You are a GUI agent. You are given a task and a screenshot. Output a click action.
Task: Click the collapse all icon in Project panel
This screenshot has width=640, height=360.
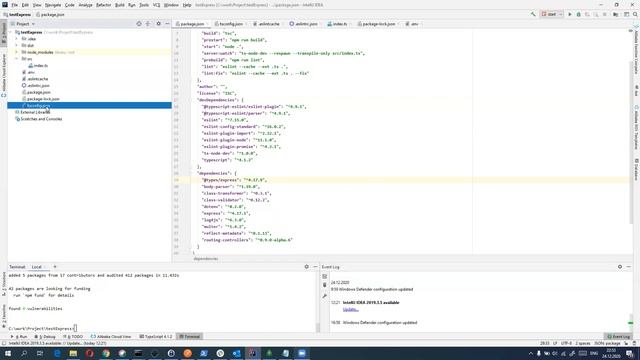148,24
